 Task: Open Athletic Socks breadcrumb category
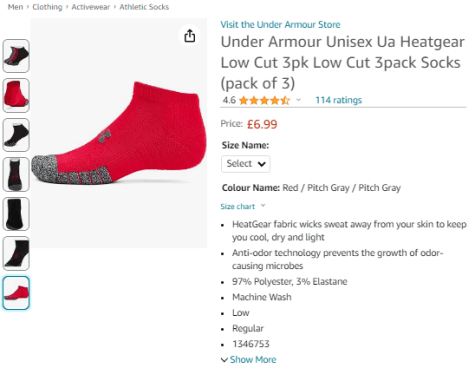pos(144,7)
